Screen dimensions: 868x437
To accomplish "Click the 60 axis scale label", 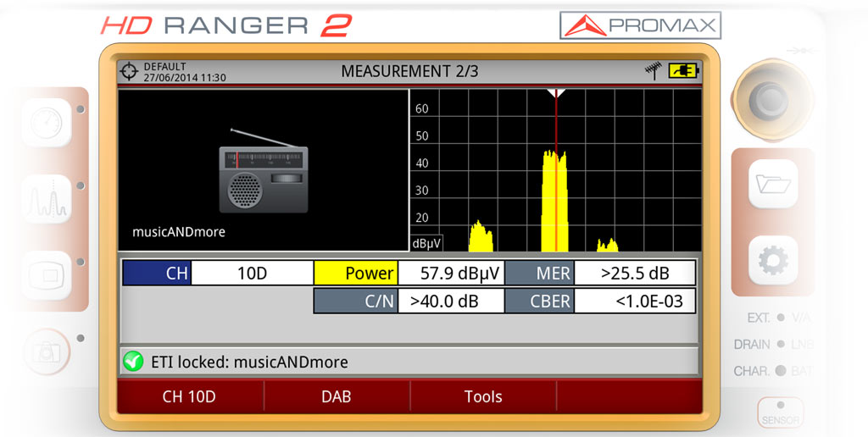I will 422,109.
